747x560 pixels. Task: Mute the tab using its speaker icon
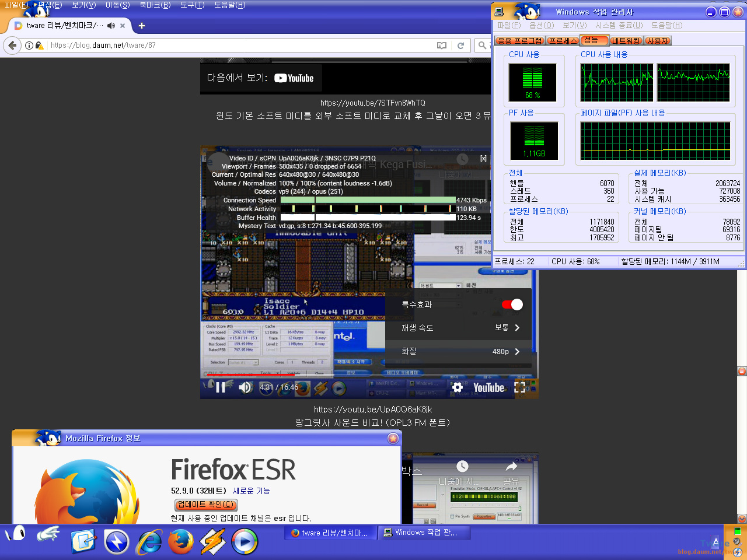click(x=111, y=26)
